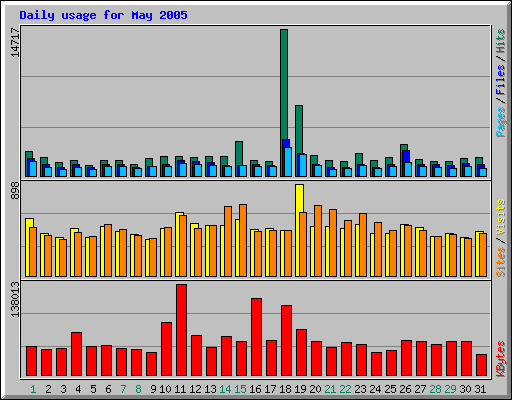
Task: Click day label 14 on the x-axis
Action: 225,389
